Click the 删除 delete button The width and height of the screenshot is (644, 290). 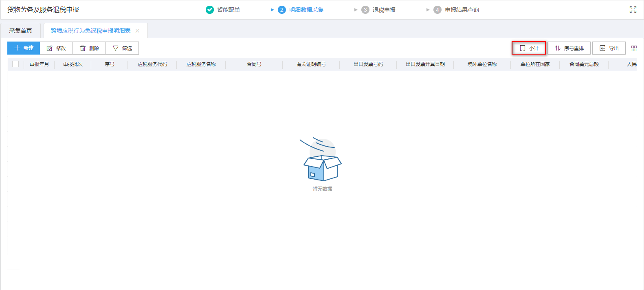(x=89, y=48)
